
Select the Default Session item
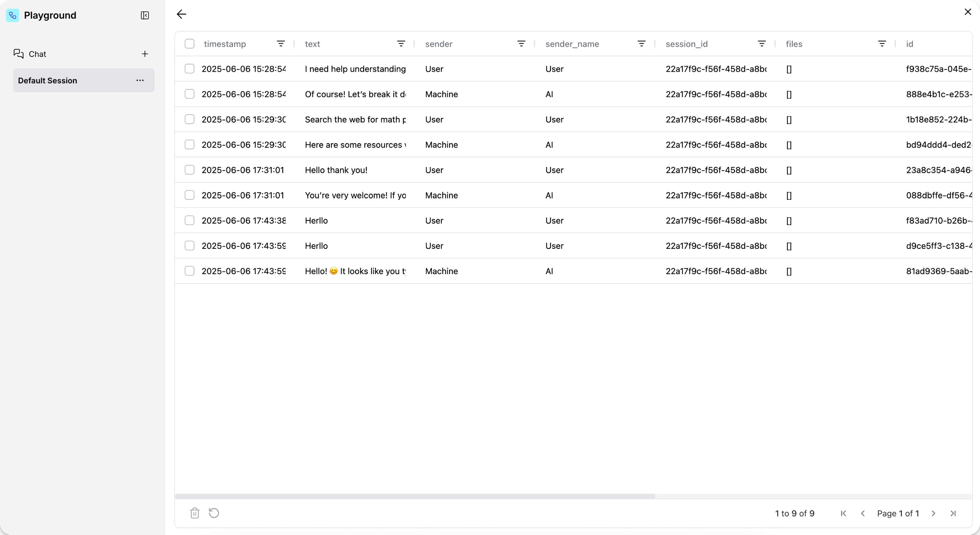click(48, 80)
